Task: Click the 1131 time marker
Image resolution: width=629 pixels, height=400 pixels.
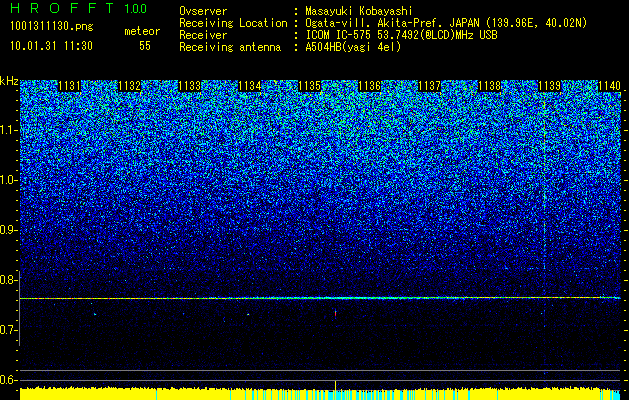Action: coord(69,86)
